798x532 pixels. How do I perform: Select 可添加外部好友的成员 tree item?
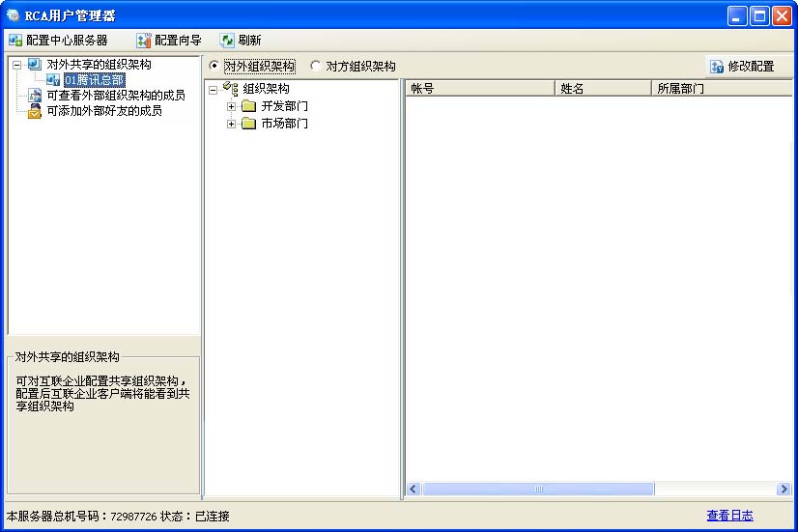click(x=104, y=110)
